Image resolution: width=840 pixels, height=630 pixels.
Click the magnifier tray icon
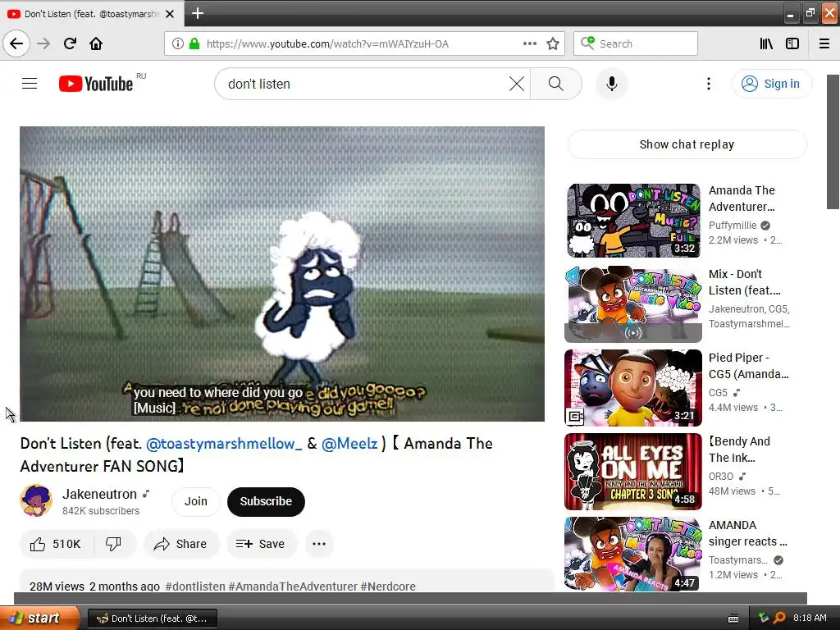coord(779,619)
